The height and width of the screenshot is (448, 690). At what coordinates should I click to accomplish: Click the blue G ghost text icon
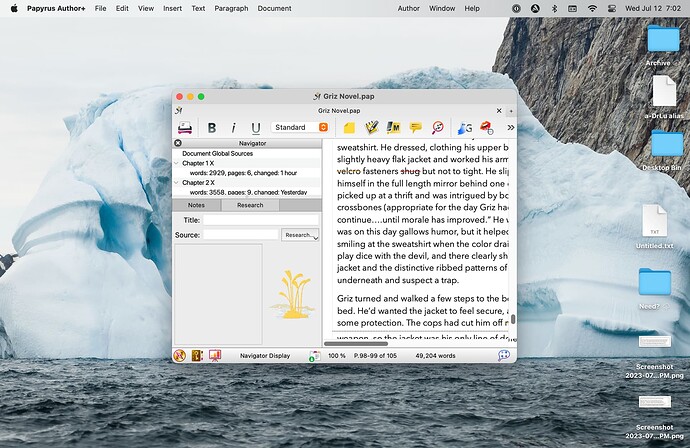(465, 128)
